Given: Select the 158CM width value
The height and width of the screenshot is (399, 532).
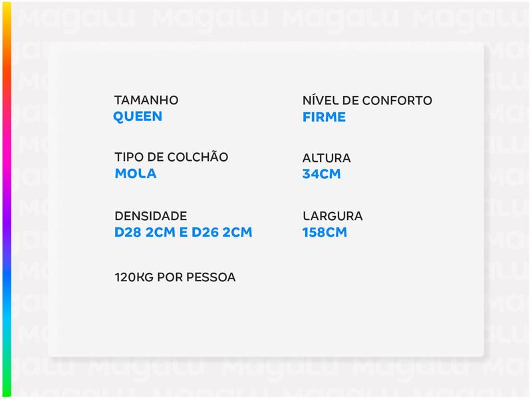Looking at the screenshot, I should (325, 233).
